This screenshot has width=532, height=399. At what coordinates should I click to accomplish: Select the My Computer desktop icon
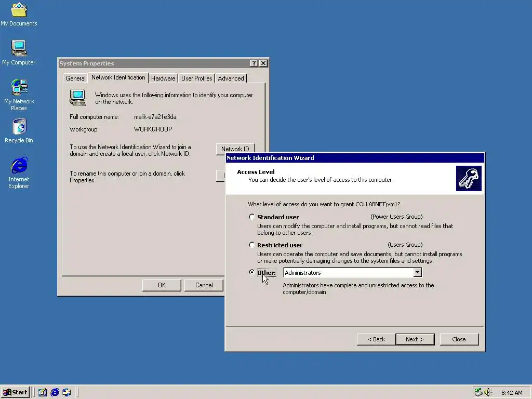19,52
